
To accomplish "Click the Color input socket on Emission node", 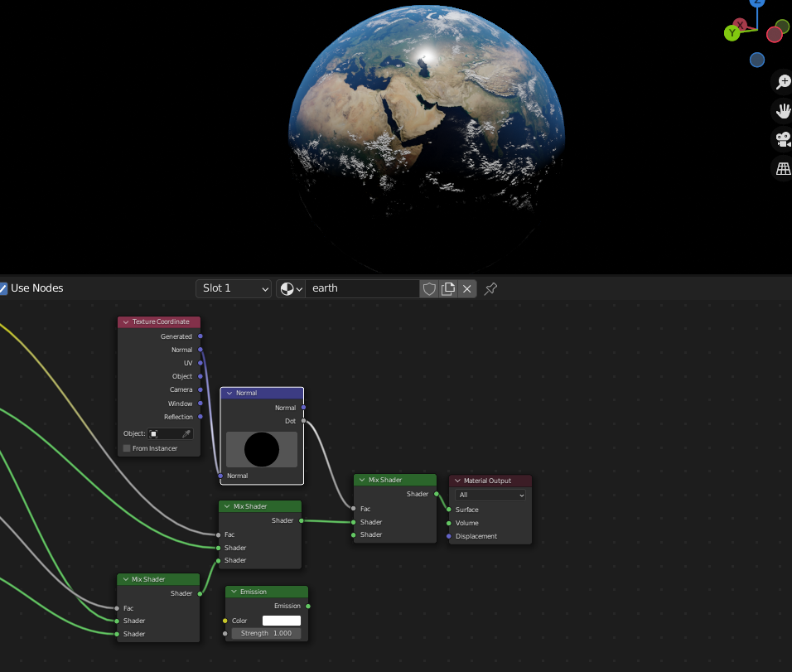I will 225,621.
